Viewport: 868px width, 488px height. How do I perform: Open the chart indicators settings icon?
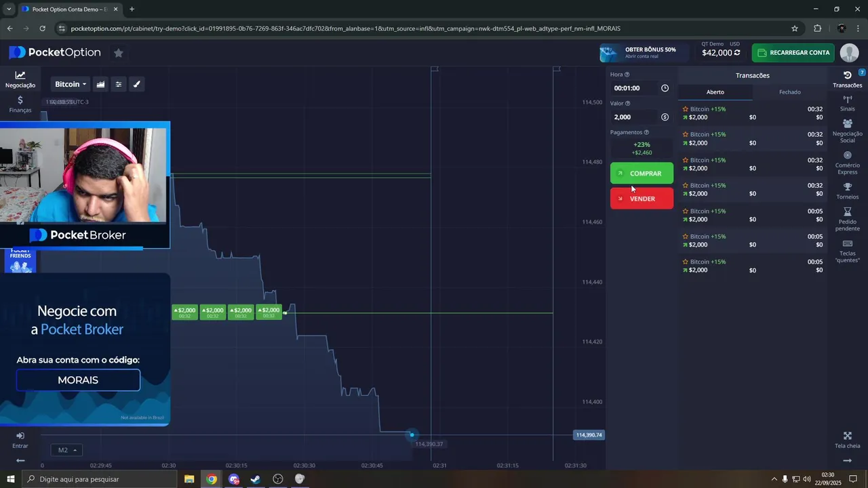119,84
